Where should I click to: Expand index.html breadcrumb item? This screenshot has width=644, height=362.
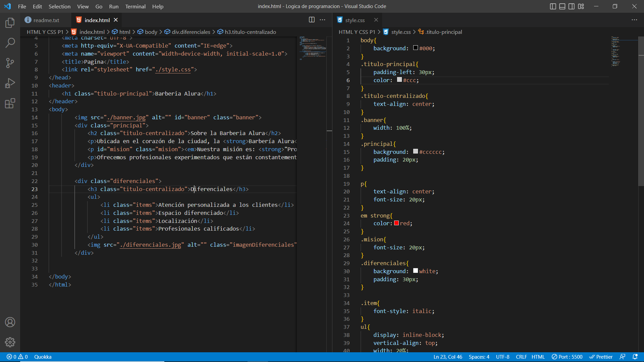click(88, 32)
